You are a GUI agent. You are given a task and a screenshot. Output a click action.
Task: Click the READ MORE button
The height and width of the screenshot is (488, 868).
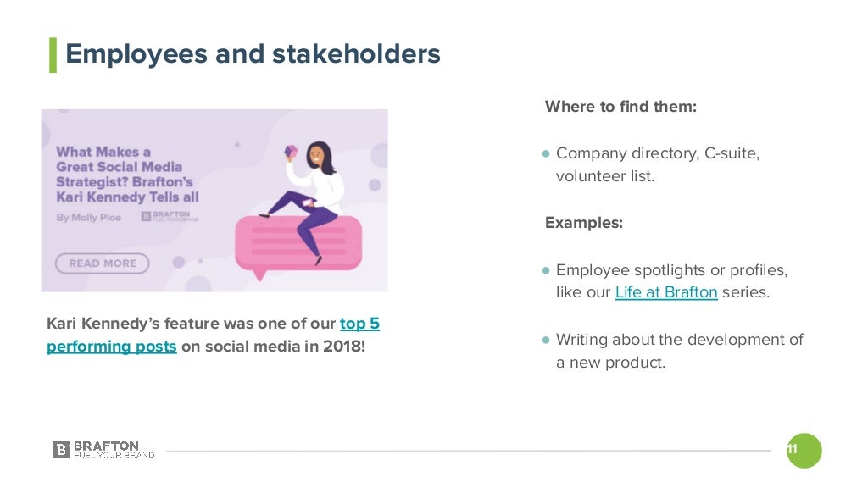[x=103, y=263]
